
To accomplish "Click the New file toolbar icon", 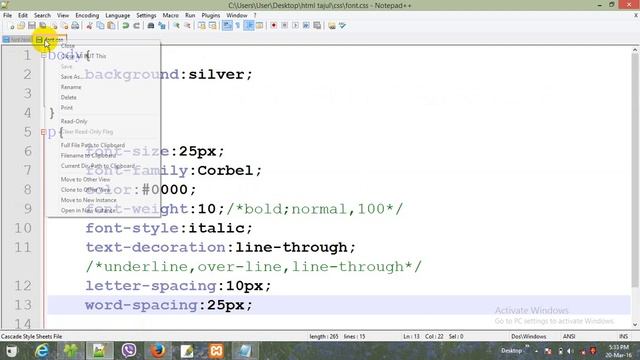I will [11, 26].
